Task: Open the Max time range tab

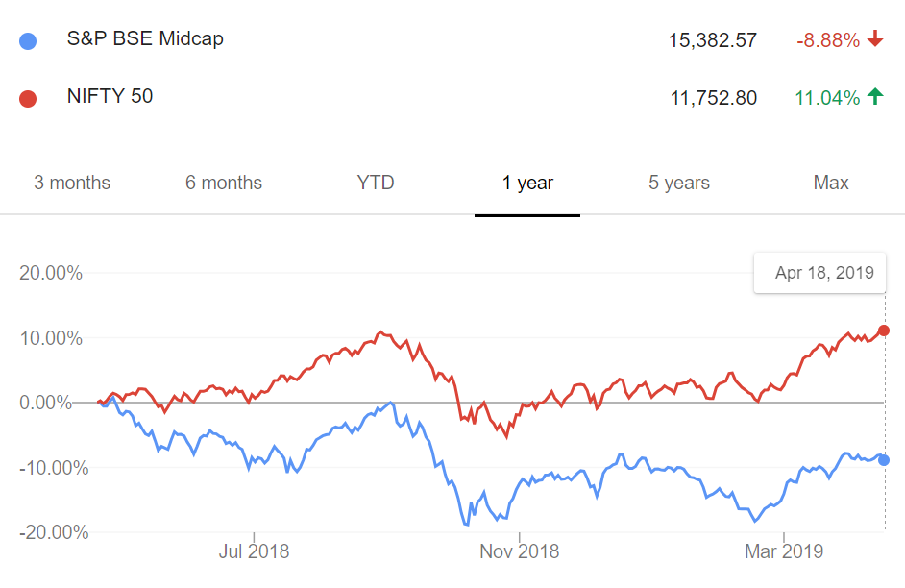Action: coord(831,183)
